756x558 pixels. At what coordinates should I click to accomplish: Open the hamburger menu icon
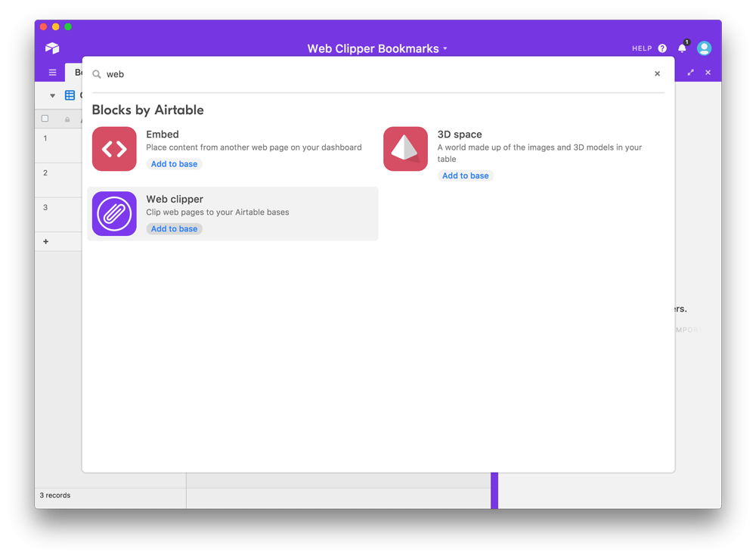pos(53,73)
